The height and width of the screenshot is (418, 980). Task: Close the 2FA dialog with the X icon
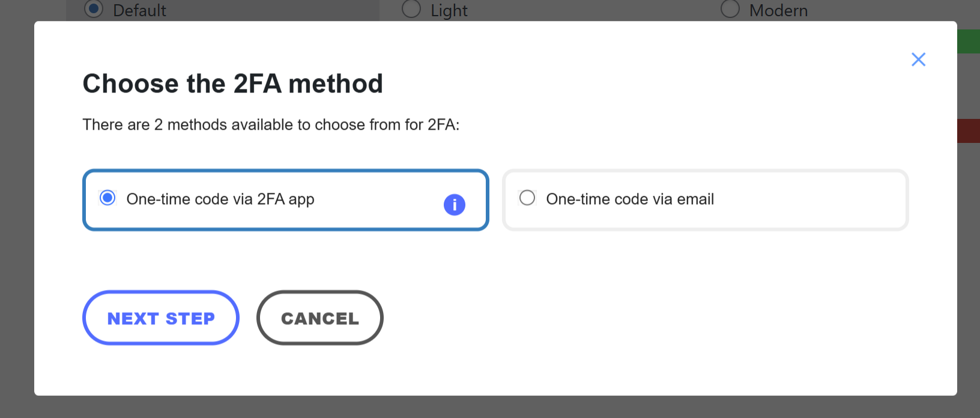[918, 59]
